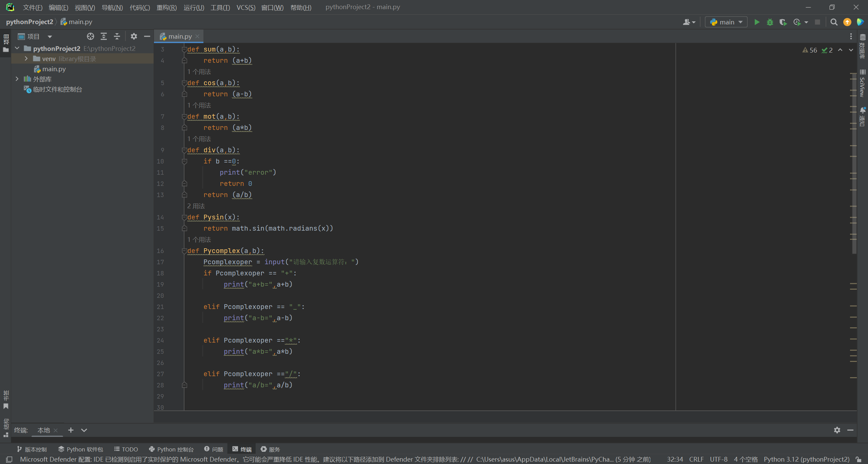Click Python 3.12 interpreter in status bar
Viewport: 868px width, 464px height.
tap(806, 459)
